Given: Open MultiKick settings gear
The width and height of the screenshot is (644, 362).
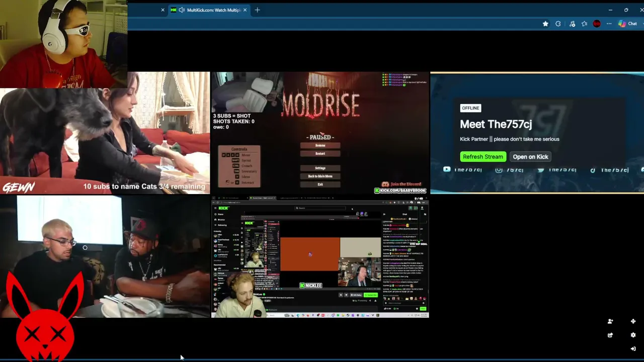Looking at the screenshot, I should tap(633, 335).
